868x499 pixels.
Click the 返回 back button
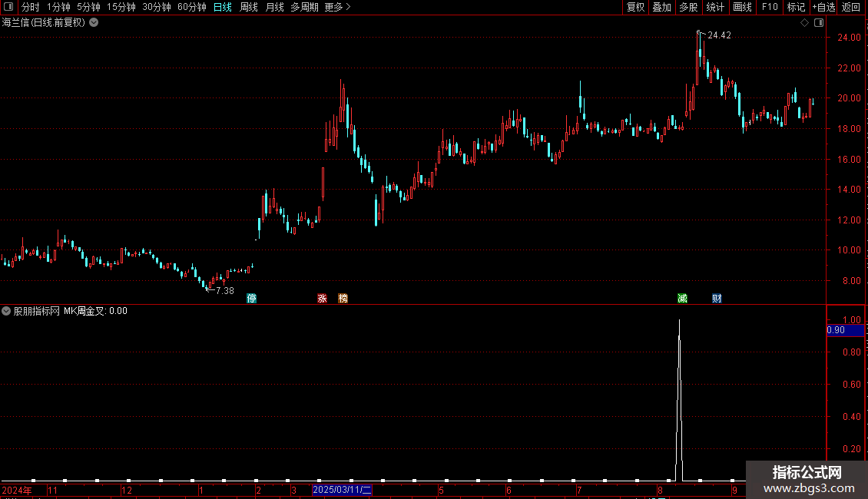click(x=851, y=7)
